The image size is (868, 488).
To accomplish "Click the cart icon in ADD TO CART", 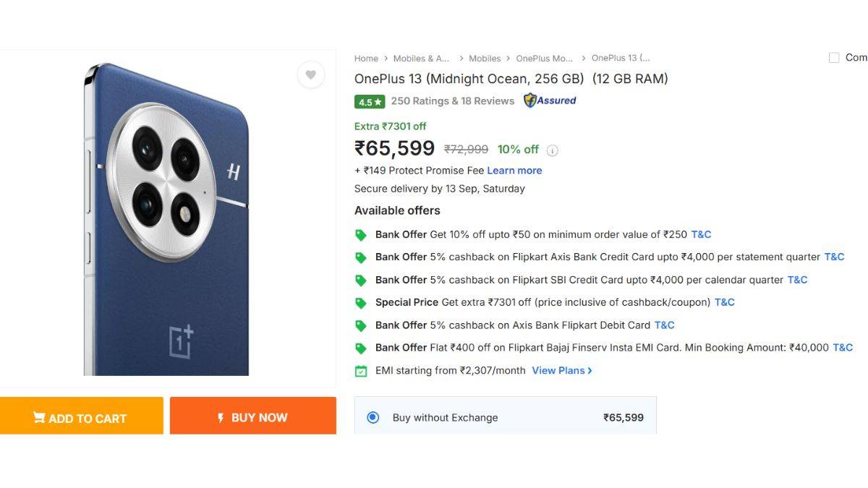I will pos(41,417).
